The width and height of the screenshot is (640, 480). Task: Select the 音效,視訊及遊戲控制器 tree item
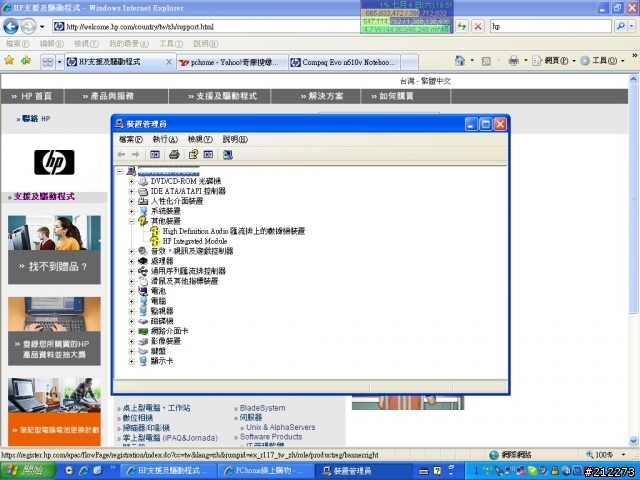pos(192,251)
